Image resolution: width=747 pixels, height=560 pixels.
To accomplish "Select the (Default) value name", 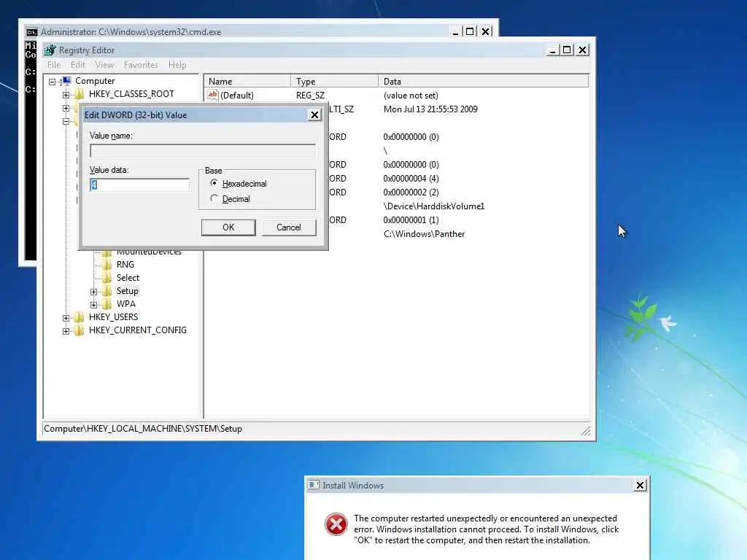I will [x=237, y=96].
